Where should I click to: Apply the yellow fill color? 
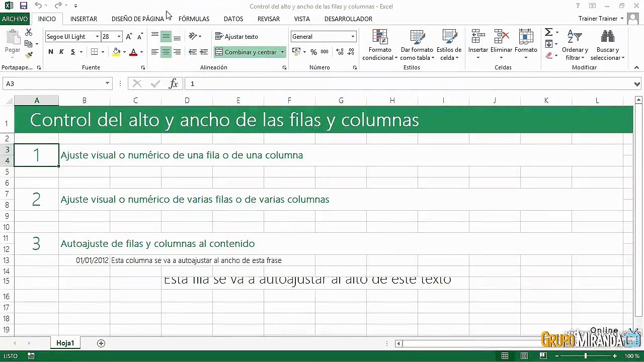117,52
